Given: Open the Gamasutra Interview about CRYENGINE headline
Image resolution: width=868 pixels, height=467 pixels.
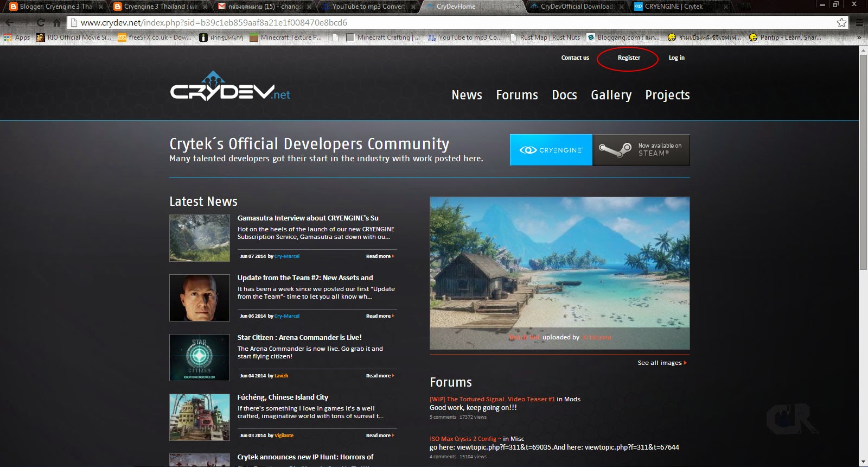Looking at the screenshot, I should click(308, 218).
